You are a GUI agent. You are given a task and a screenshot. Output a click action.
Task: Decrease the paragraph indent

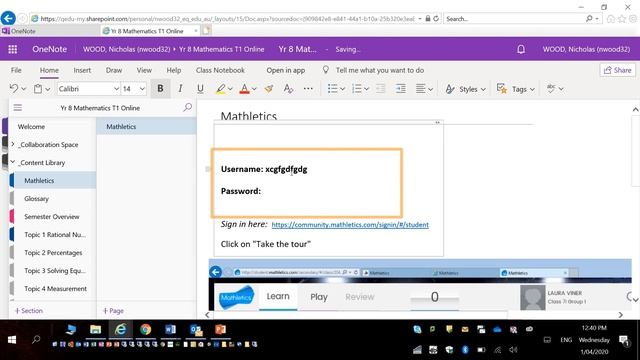[x=380, y=89]
